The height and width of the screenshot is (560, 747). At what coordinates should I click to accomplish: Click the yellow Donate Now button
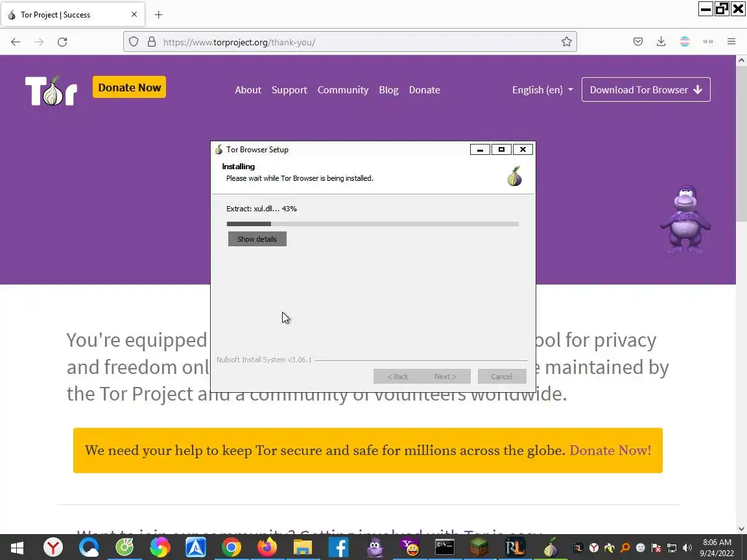[x=129, y=87]
